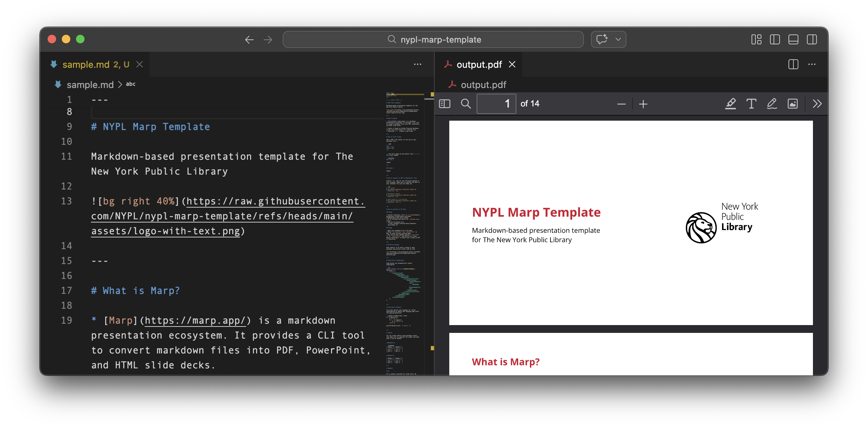
Task: Click the customize layout icon
Action: click(x=756, y=39)
